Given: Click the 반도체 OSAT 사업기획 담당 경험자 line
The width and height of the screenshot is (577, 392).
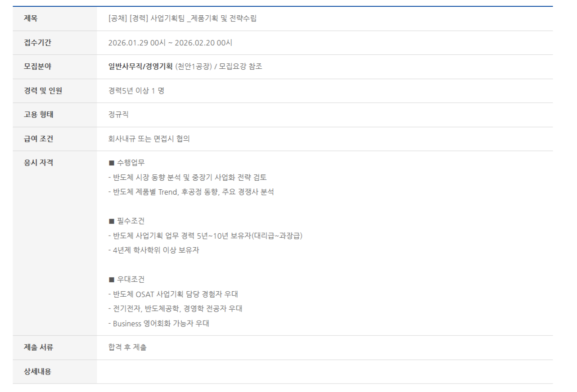Looking at the screenshot, I should pos(173,294).
